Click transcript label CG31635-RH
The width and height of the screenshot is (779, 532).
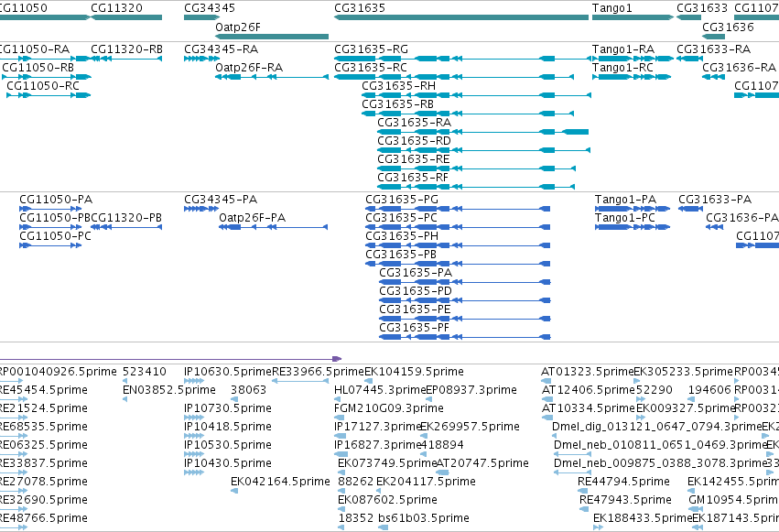coord(399,86)
